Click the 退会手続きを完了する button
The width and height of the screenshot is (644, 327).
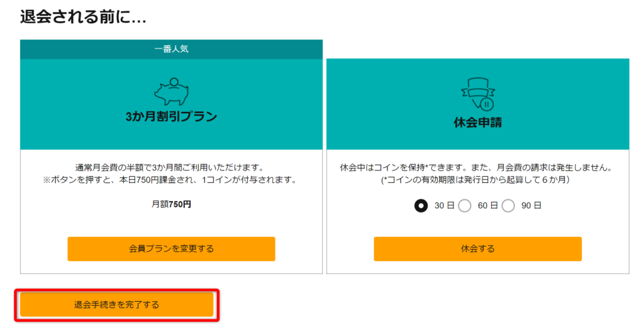(116, 305)
